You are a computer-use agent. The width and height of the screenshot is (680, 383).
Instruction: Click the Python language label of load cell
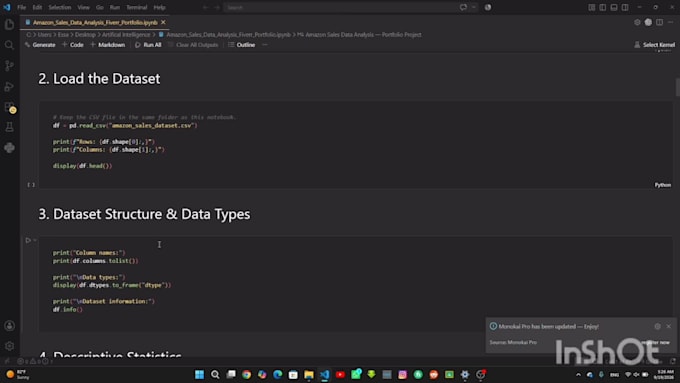[x=662, y=185]
